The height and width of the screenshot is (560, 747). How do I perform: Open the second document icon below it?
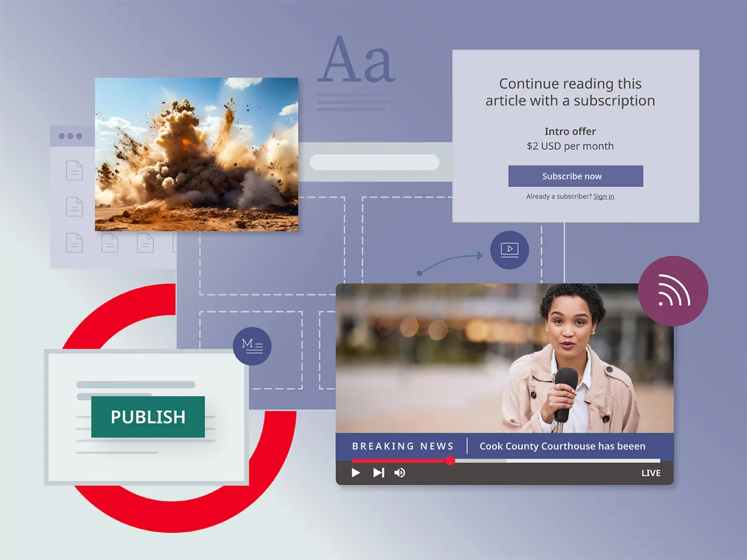pyautogui.click(x=74, y=206)
